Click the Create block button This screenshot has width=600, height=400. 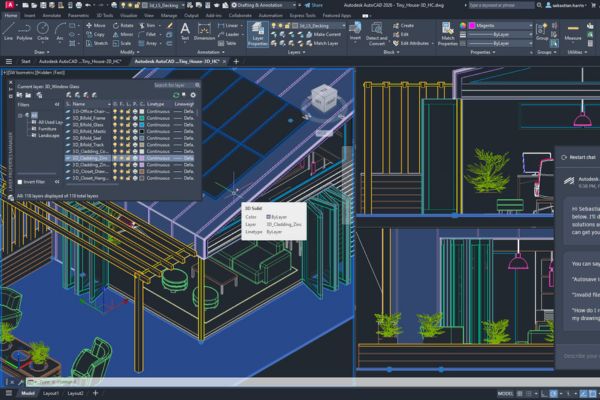[403, 25]
